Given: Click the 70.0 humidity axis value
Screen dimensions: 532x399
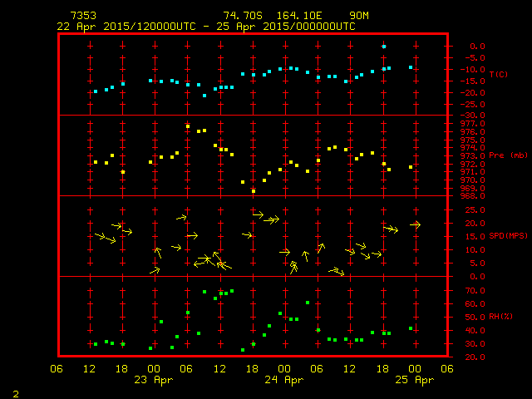Looking at the screenshot, I should click(475, 291).
